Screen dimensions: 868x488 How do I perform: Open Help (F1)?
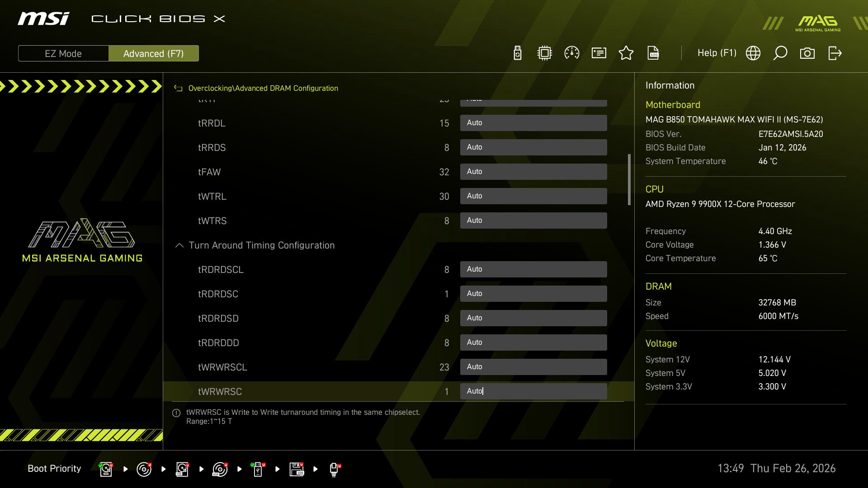pyautogui.click(x=717, y=53)
